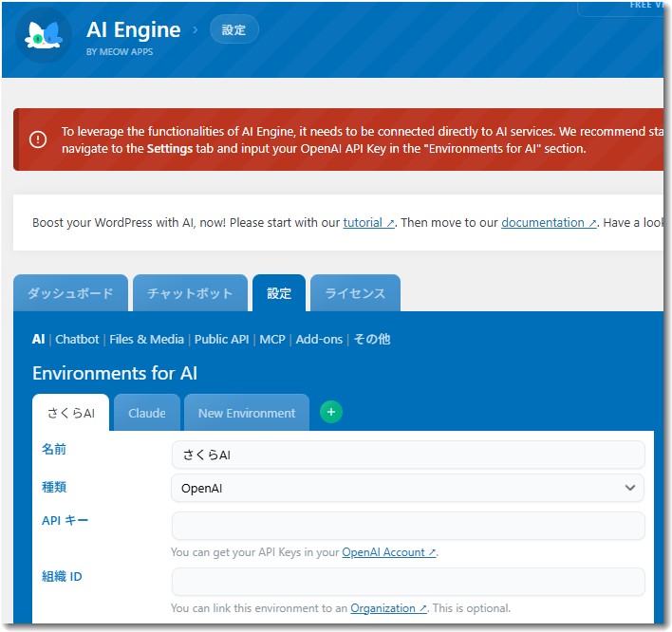Select the 設定 tab
Screen dimensions: 672x632
coord(279,293)
